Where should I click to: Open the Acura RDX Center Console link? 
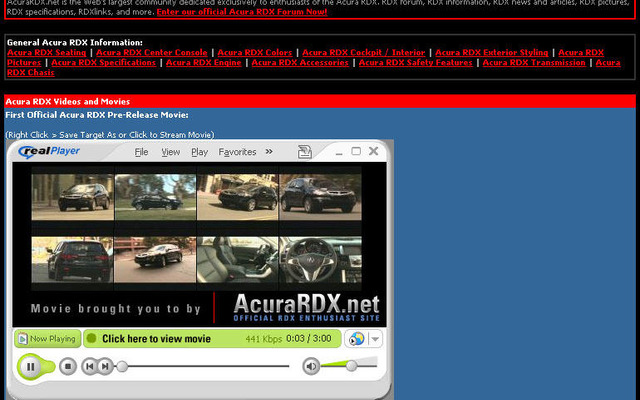tap(152, 53)
